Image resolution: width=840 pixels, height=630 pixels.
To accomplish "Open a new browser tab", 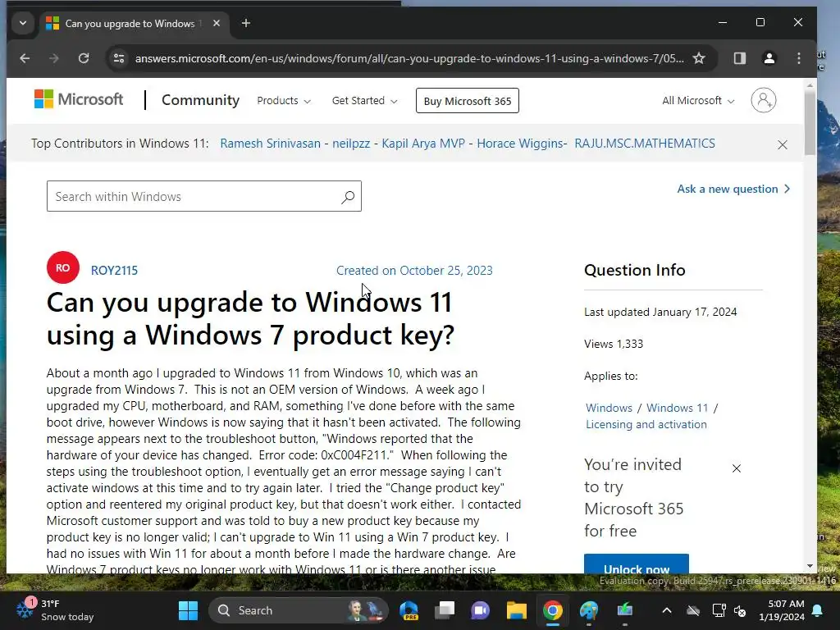I will [246, 23].
